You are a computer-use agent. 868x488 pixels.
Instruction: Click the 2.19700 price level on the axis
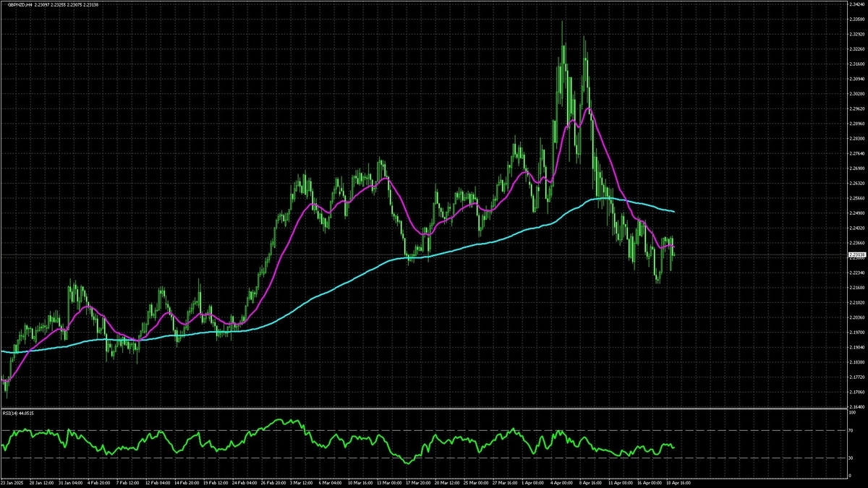pyautogui.click(x=856, y=333)
